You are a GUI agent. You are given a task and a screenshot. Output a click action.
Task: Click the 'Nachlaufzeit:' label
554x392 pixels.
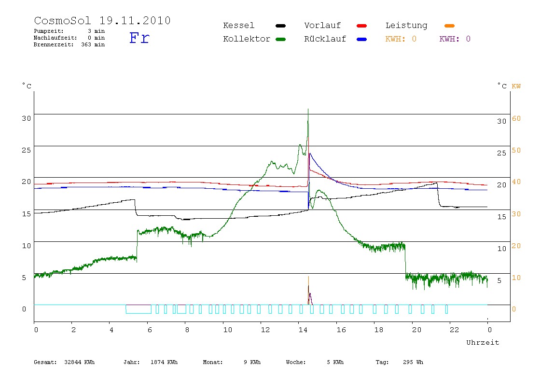click(55, 38)
